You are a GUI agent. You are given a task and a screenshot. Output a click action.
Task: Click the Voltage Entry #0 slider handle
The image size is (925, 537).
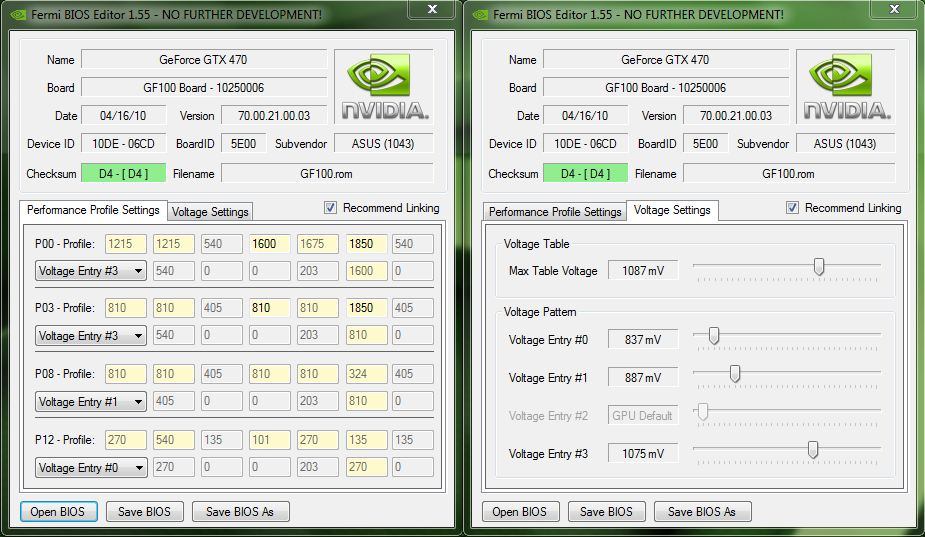714,336
